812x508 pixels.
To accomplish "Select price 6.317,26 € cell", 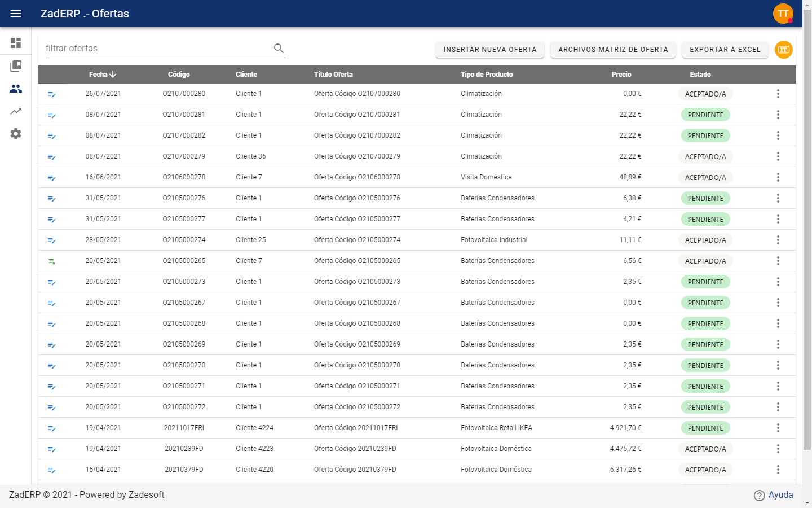I will (x=625, y=470).
